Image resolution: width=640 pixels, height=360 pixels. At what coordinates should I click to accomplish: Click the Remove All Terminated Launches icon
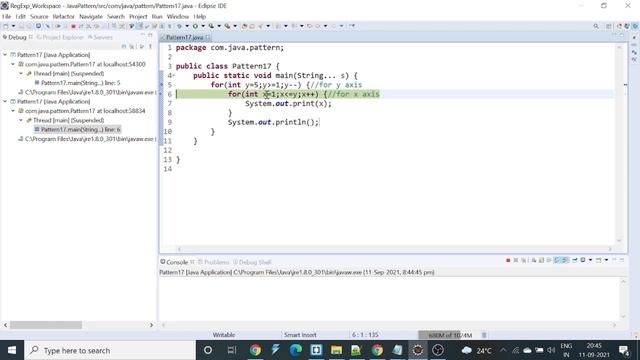524,260
